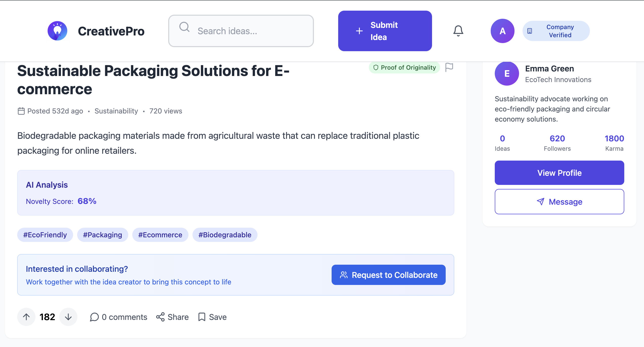Click the Proof of Originality badge
This screenshot has height=347, width=644.
pyautogui.click(x=404, y=68)
